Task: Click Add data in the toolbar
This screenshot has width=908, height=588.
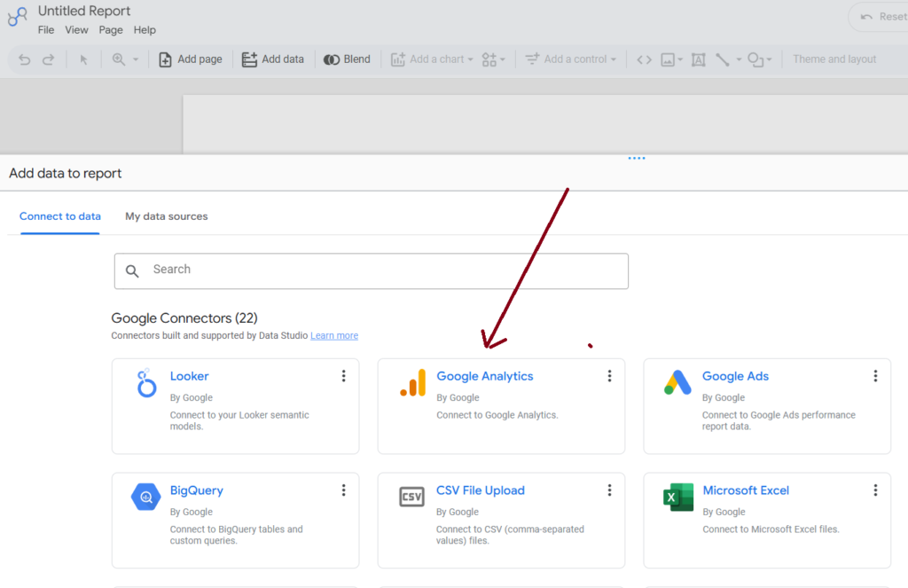Action: pos(273,59)
